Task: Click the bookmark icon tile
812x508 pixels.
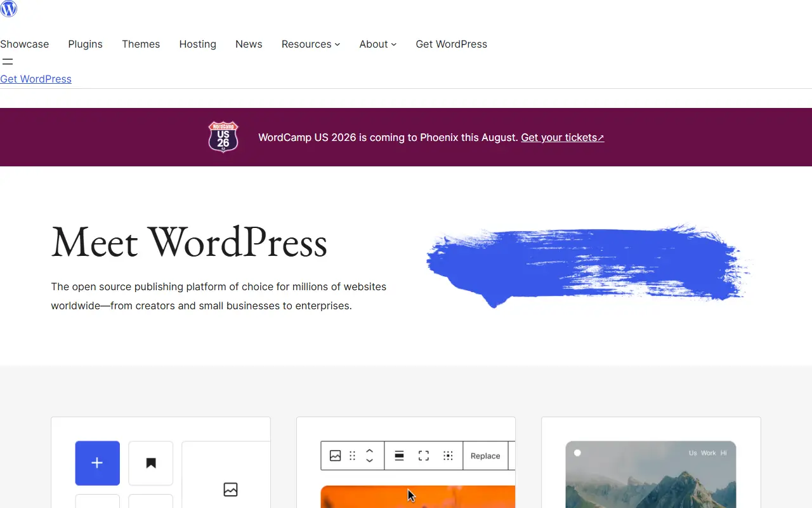Action: (151, 463)
